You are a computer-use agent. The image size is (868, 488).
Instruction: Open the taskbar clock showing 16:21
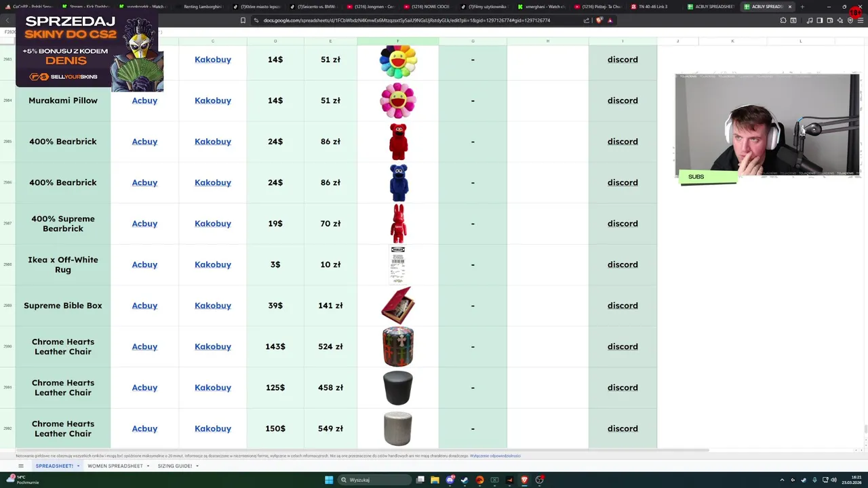(853, 480)
